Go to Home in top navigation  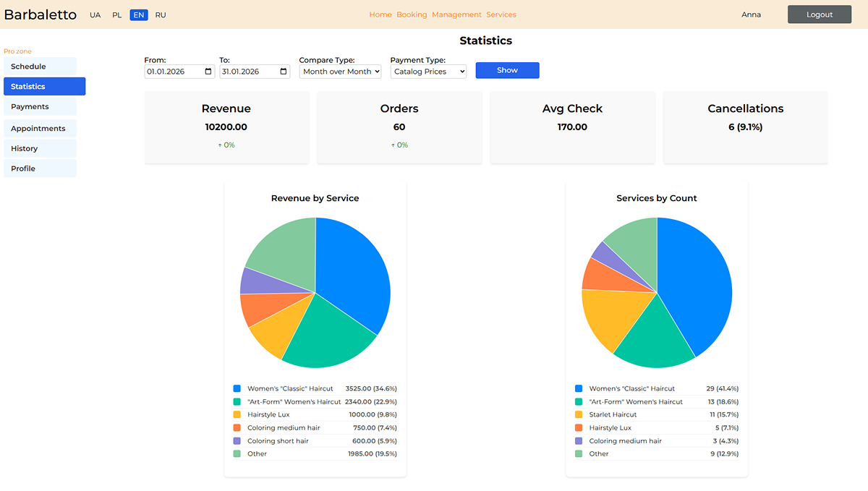coord(380,14)
